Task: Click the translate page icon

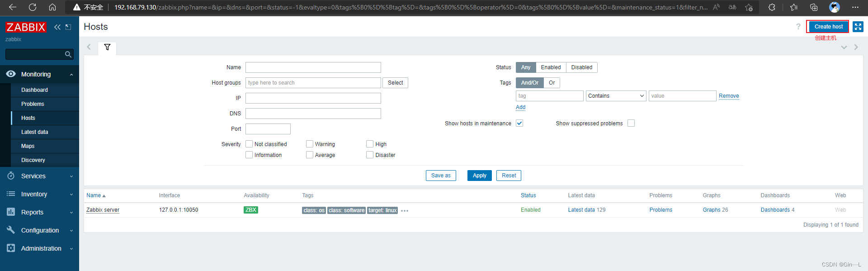Action: [x=732, y=7]
